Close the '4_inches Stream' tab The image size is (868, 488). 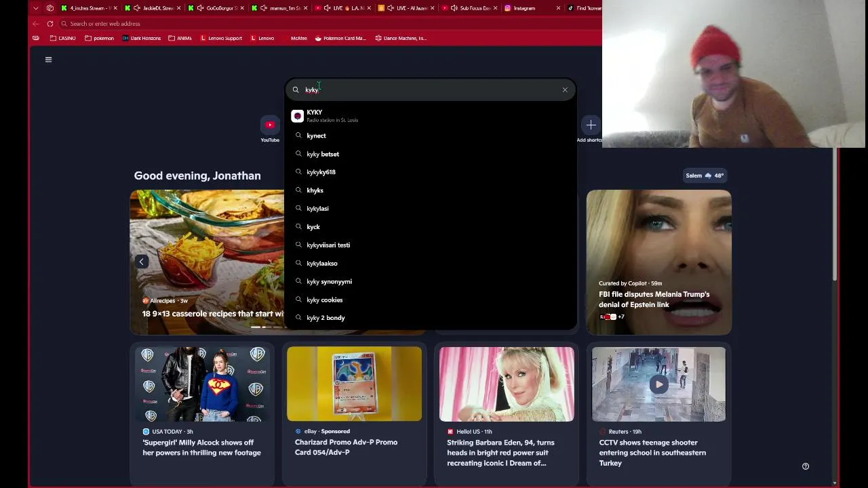115,8
